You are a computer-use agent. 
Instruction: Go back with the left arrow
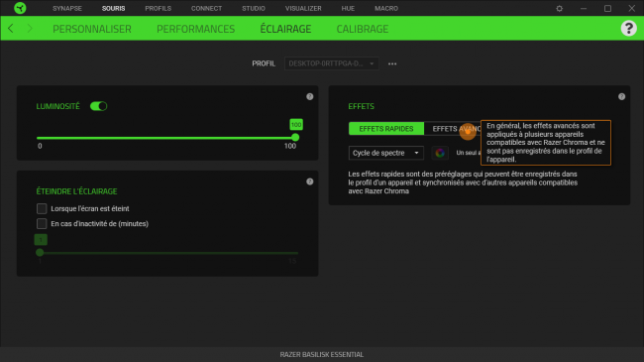11,29
